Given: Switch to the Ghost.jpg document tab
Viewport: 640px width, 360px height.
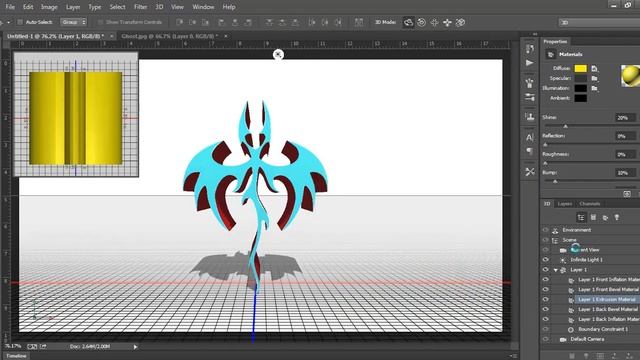Looking at the screenshot, I should coord(169,36).
